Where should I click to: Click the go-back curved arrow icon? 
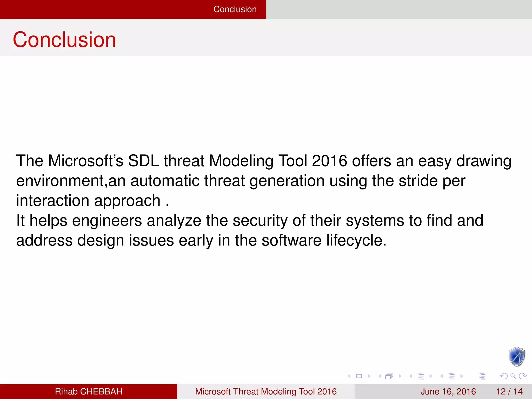pyautogui.click(x=503, y=376)
